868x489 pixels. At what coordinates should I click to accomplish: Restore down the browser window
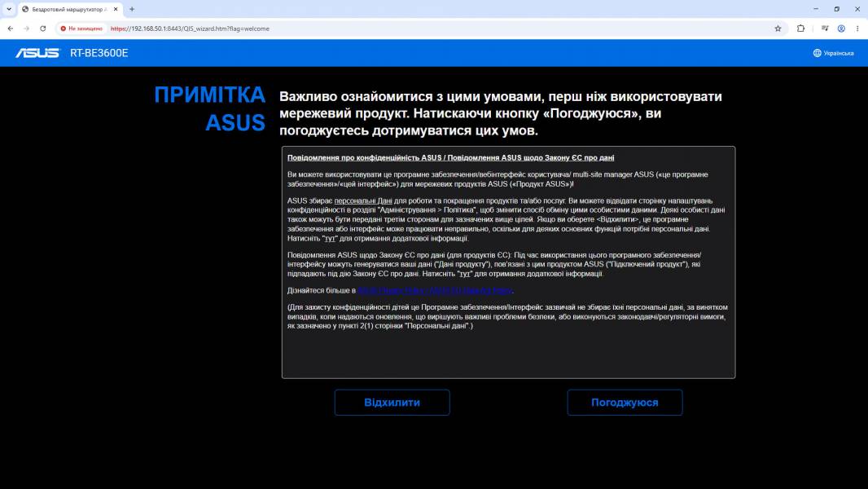point(837,9)
